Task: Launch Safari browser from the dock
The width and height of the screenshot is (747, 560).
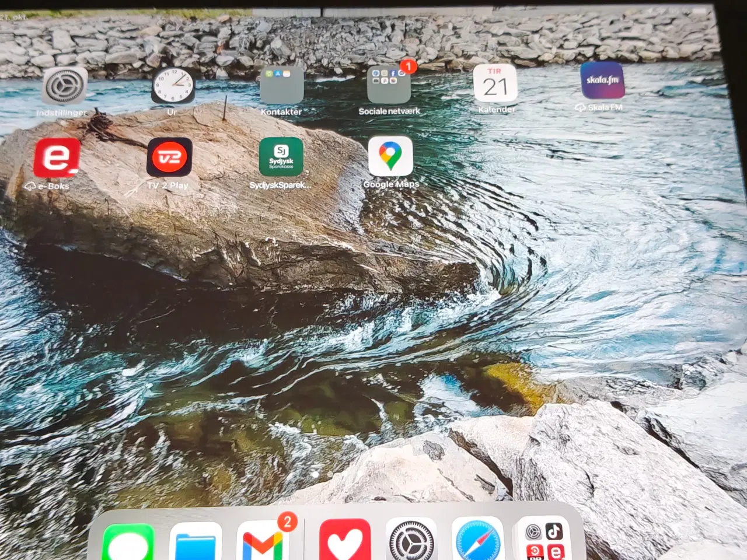Action: click(477, 540)
